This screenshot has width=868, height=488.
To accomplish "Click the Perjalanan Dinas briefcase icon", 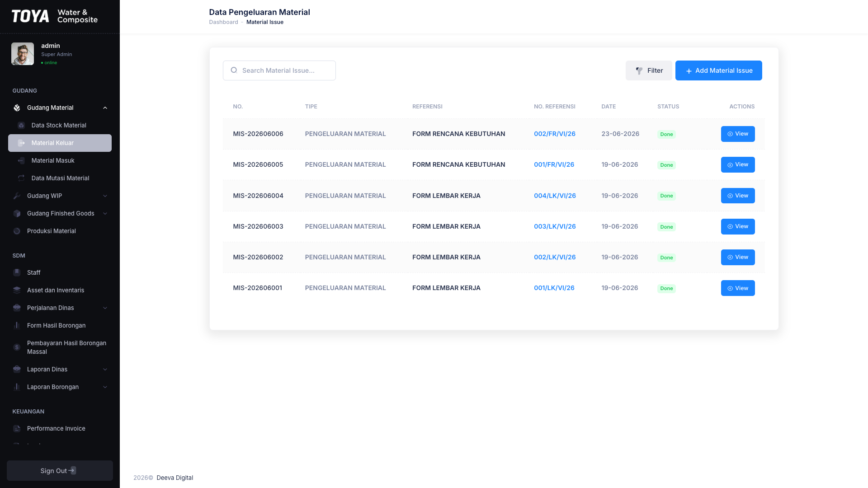I will coord(17,308).
